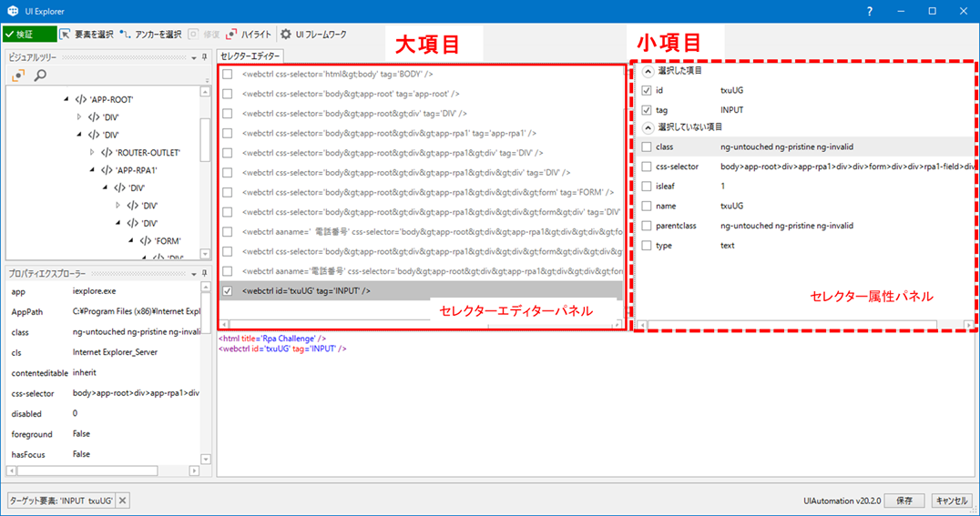Toggle the ハイライト highlight tool
Screen dimensions: 980x516
coord(249,35)
